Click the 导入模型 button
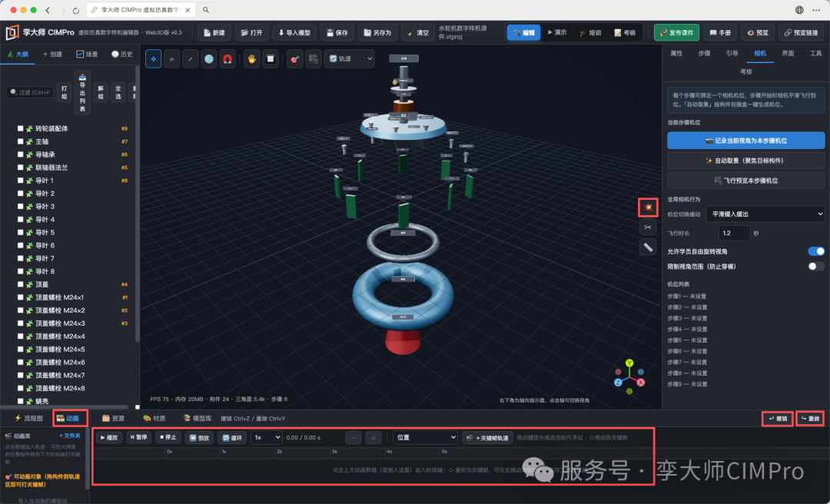The image size is (830, 504). 294,33
